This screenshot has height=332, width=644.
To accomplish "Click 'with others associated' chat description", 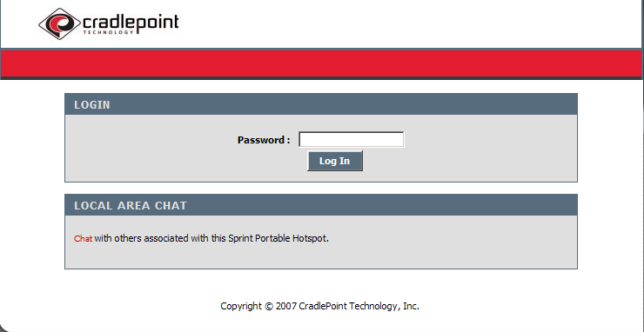I will (x=142, y=238).
